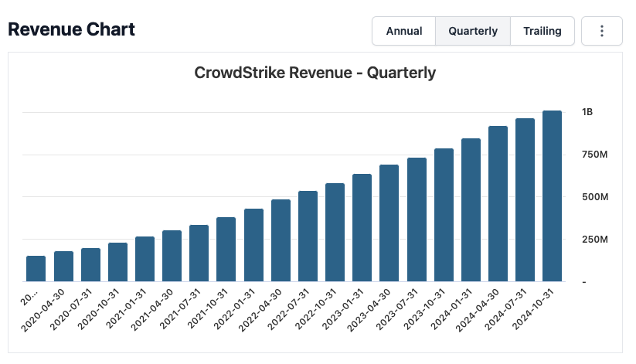Click the bar for 2021-01-31

145,259
